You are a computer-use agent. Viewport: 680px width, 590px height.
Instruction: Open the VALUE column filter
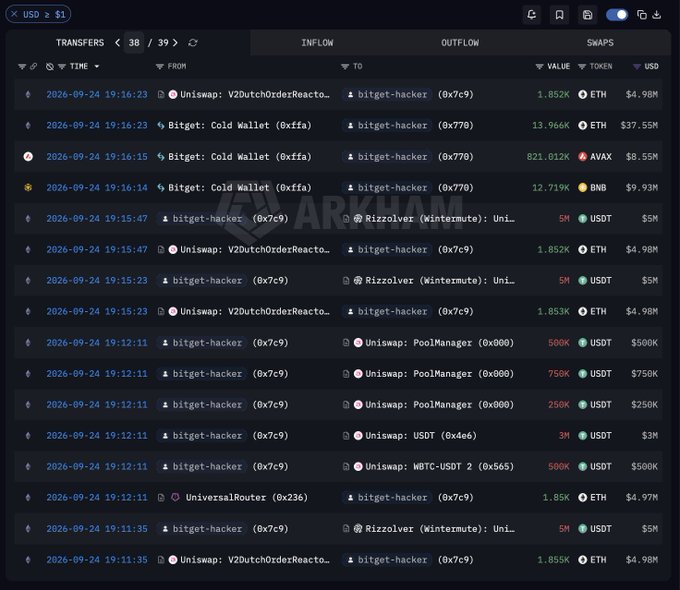click(539, 66)
